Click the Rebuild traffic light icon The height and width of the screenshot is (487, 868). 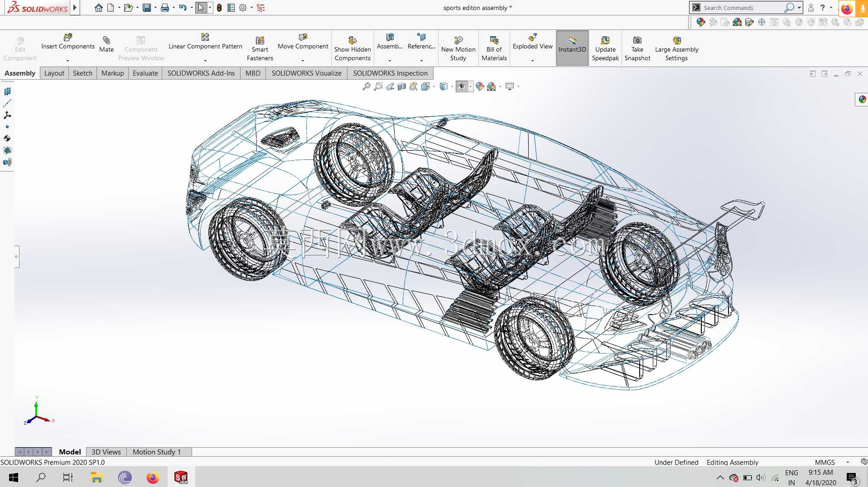click(x=219, y=8)
